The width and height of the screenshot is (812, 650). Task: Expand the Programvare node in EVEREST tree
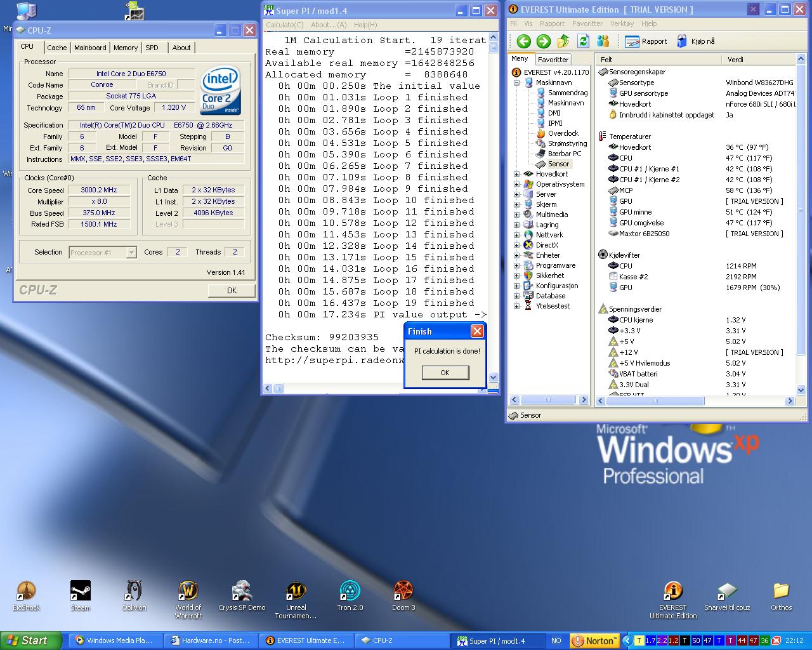[x=516, y=265]
